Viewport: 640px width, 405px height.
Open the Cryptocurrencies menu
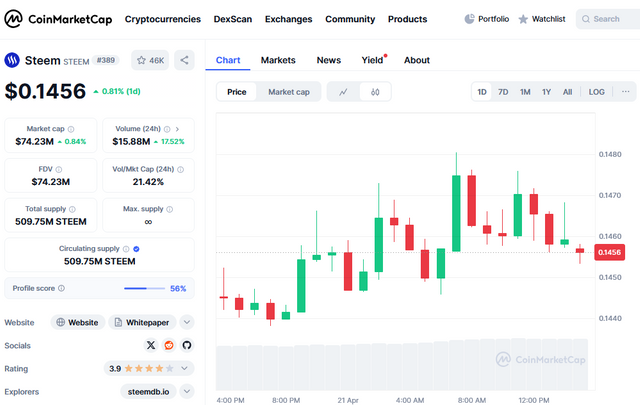click(163, 19)
